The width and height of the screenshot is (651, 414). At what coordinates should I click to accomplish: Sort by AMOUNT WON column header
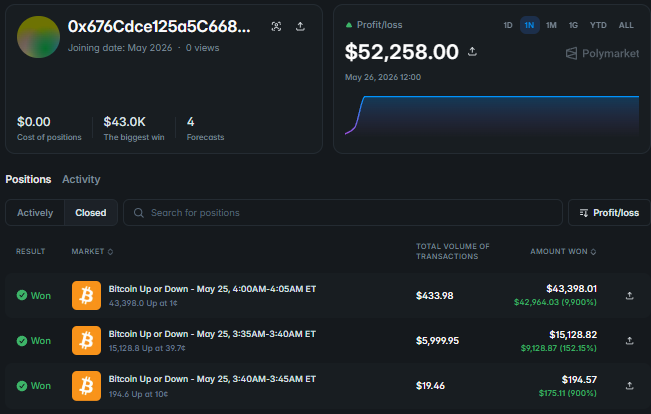coord(563,252)
